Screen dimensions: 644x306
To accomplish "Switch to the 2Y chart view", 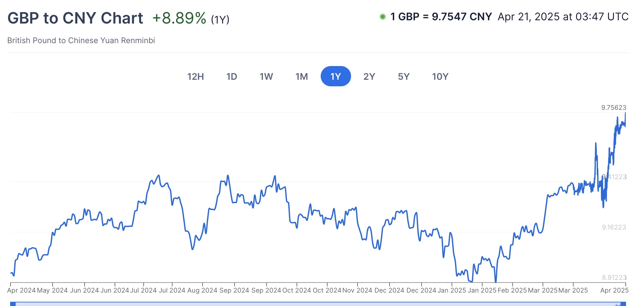I will point(369,76).
